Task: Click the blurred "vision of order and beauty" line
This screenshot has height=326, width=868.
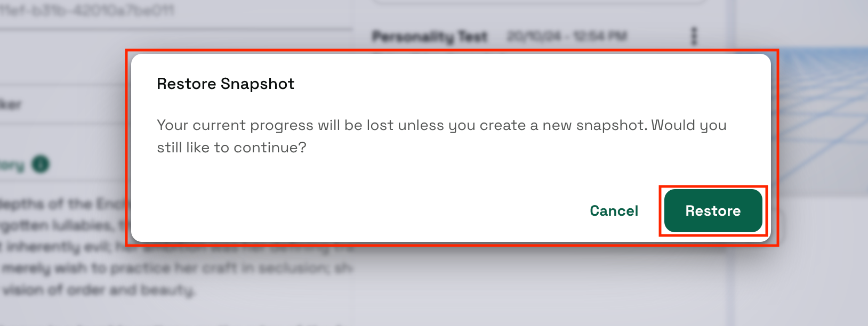Action: point(99,290)
